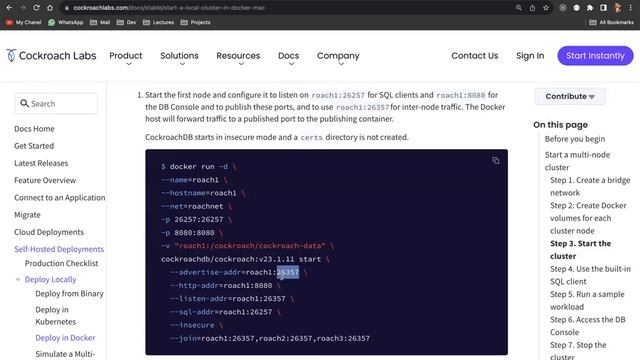The width and height of the screenshot is (640, 360).
Task: Select Self-Hosted Deployments in sidebar
Action: pos(59,249)
